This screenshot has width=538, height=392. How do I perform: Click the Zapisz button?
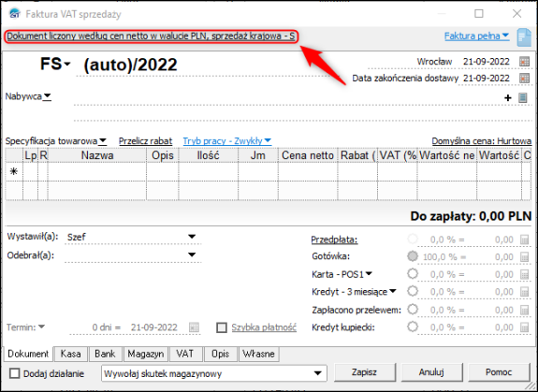(x=364, y=372)
